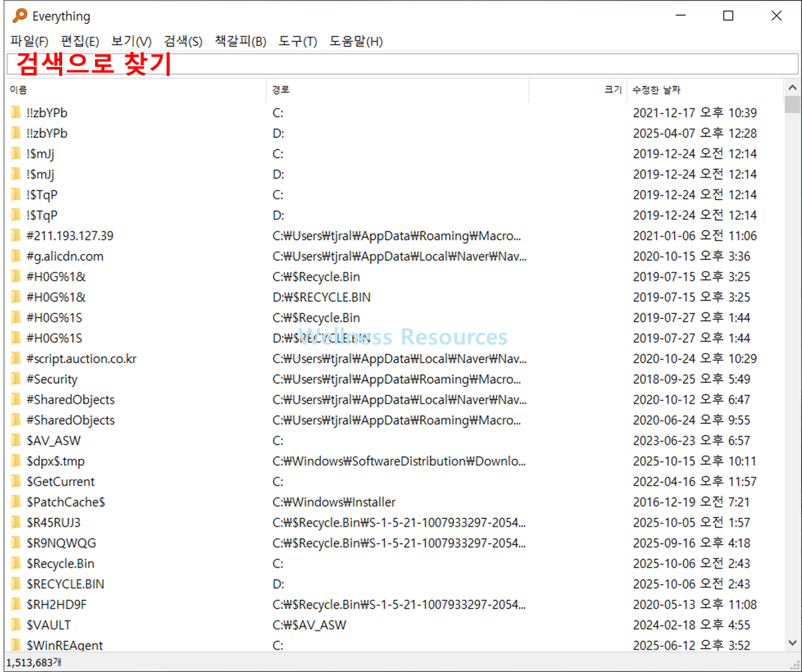802x672 pixels.
Task: Sort by the 크기 column header
Action: [577, 90]
